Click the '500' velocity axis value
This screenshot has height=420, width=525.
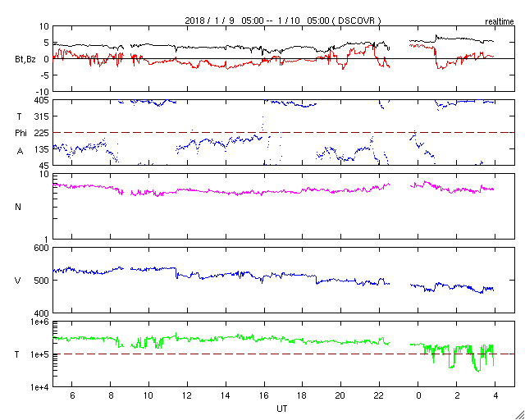[x=43, y=281]
